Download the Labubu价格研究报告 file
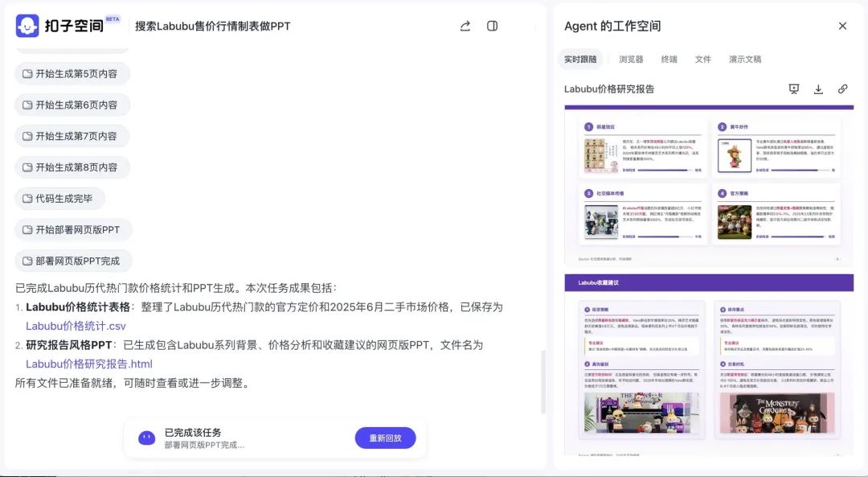The height and width of the screenshot is (477, 868). click(818, 89)
